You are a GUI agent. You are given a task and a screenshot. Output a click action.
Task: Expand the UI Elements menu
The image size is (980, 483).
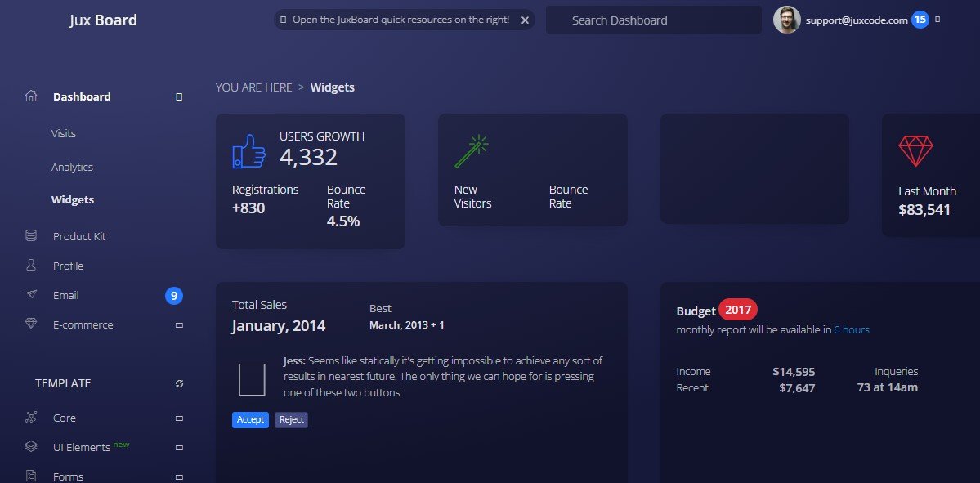179,448
